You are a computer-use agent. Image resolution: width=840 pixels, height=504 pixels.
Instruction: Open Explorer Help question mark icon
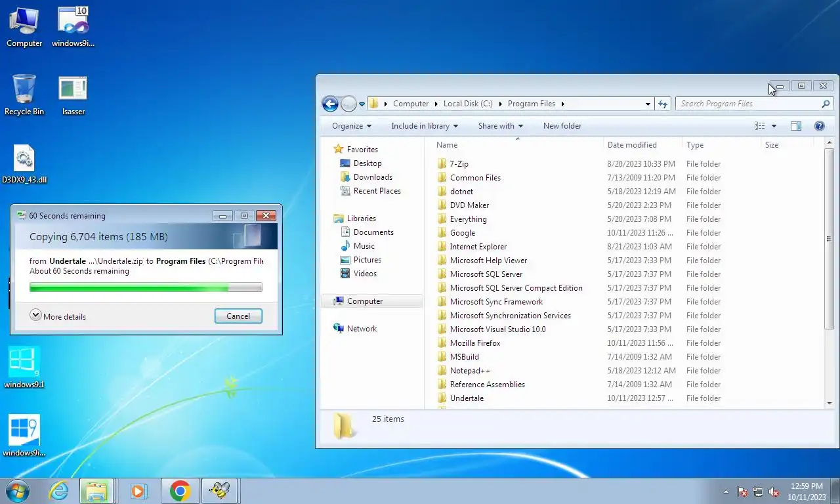pos(819,126)
